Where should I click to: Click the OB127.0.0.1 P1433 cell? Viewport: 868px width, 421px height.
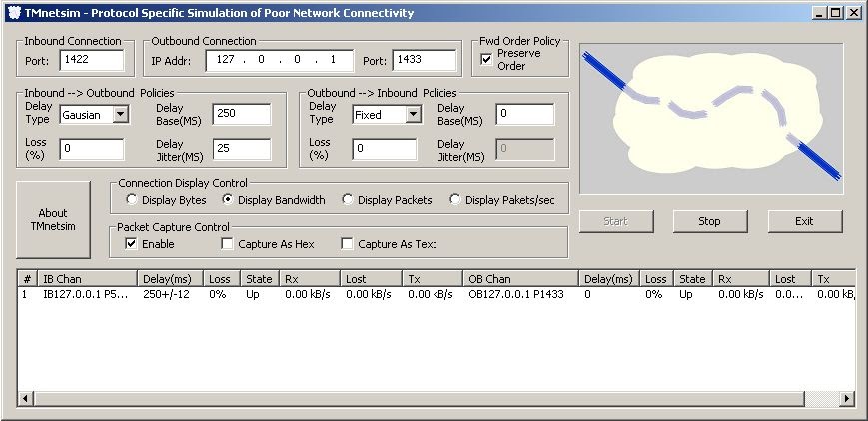coord(516,294)
